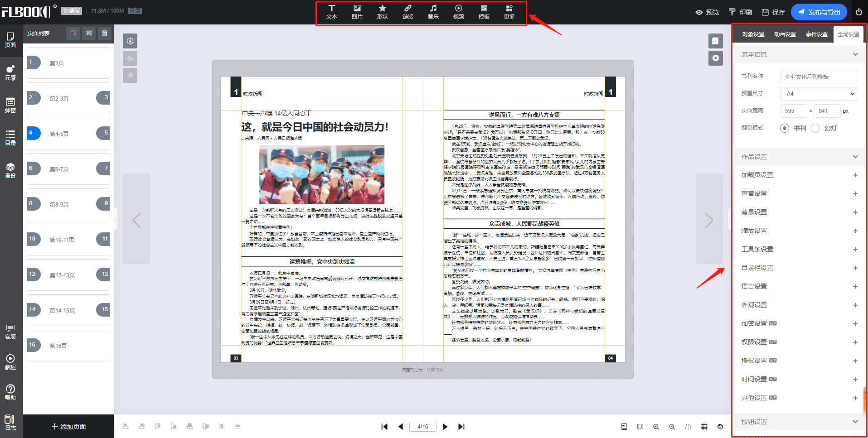Open the 弹窗 popup sidebar panel
Screen dimensions: 868x438
click(x=10, y=105)
